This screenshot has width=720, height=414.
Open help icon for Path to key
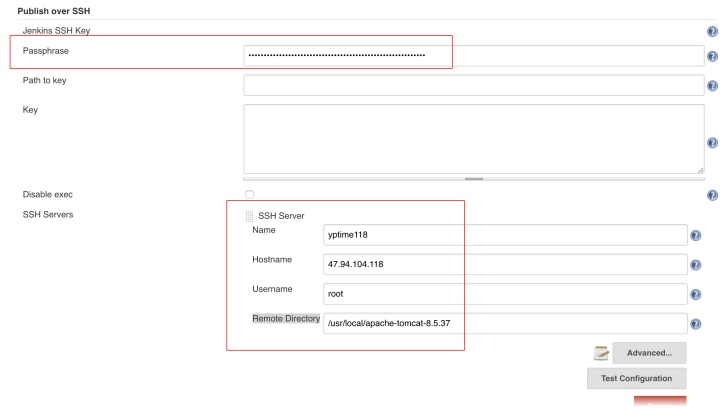point(712,86)
